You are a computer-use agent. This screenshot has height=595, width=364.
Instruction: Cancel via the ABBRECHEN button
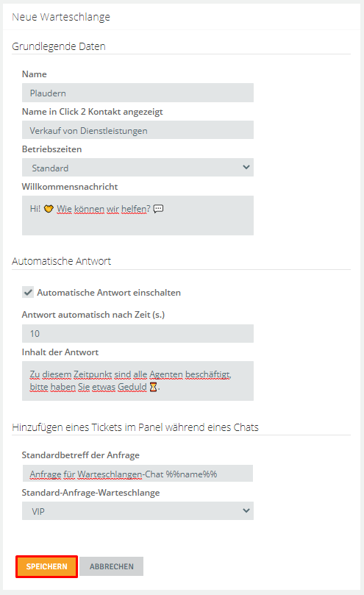112,566
